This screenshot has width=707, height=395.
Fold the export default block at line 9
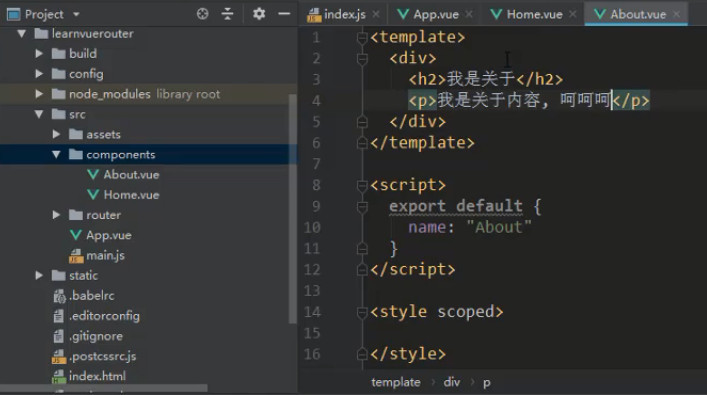tap(362, 207)
